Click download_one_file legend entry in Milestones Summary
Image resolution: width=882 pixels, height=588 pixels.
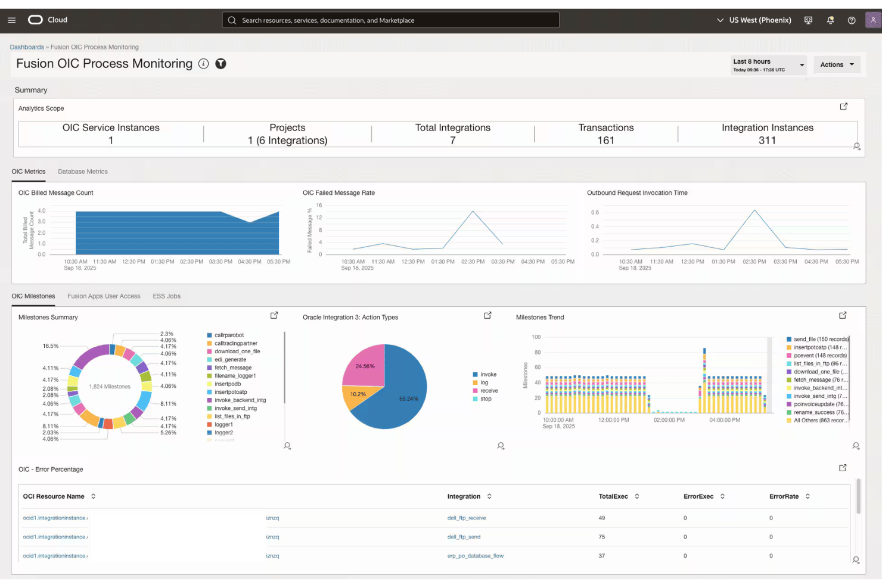(x=237, y=351)
